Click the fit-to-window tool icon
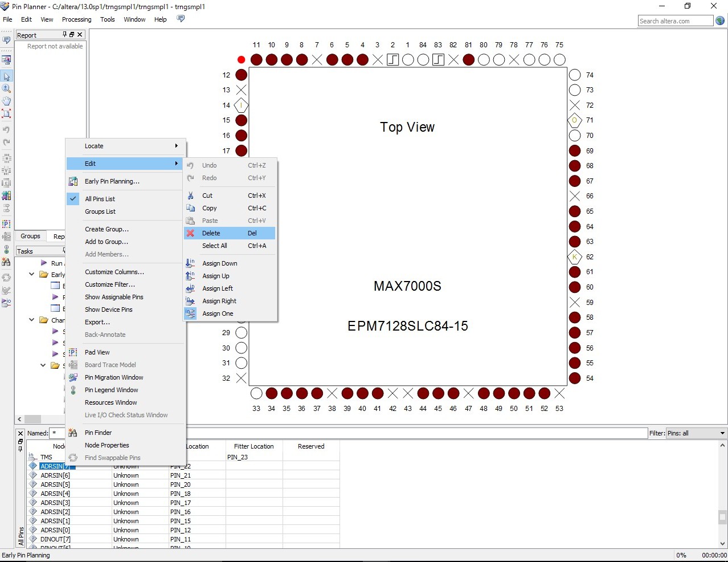This screenshot has height=562, width=728. coord(7,113)
